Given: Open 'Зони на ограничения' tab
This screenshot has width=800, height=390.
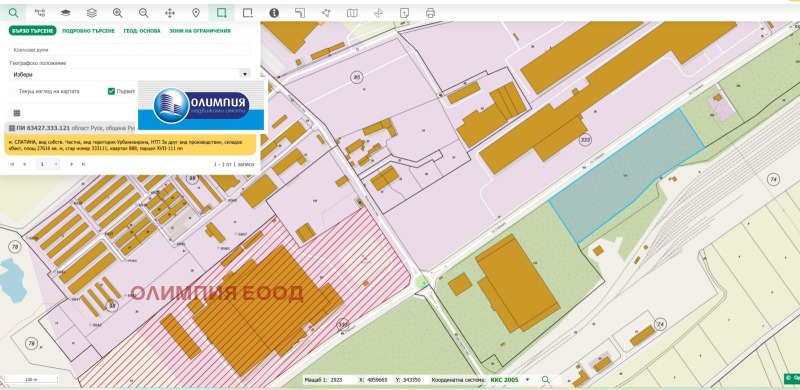Looking at the screenshot, I should point(200,31).
